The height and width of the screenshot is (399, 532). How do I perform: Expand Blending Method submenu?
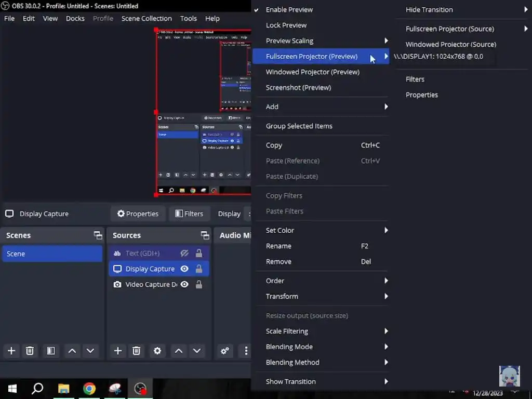pos(321,362)
